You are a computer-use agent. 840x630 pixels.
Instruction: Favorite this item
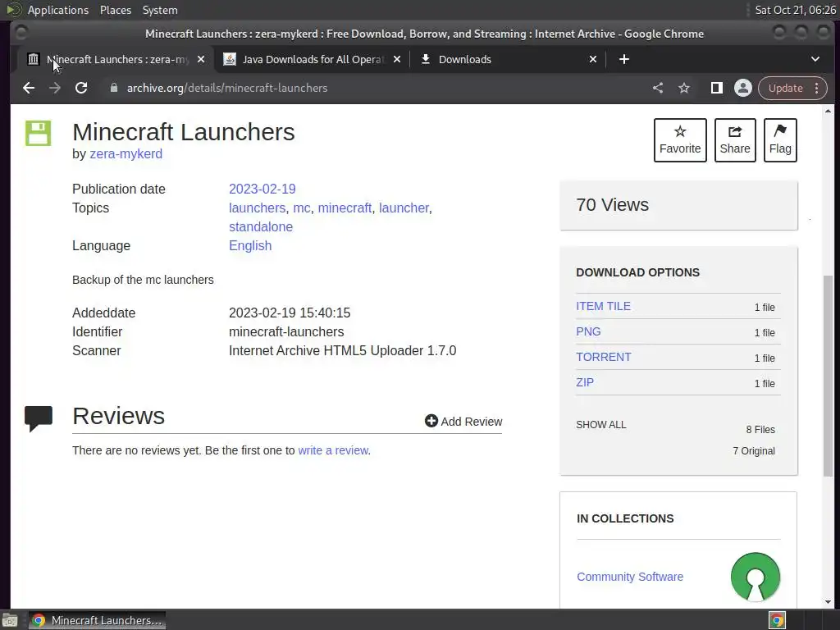point(680,139)
